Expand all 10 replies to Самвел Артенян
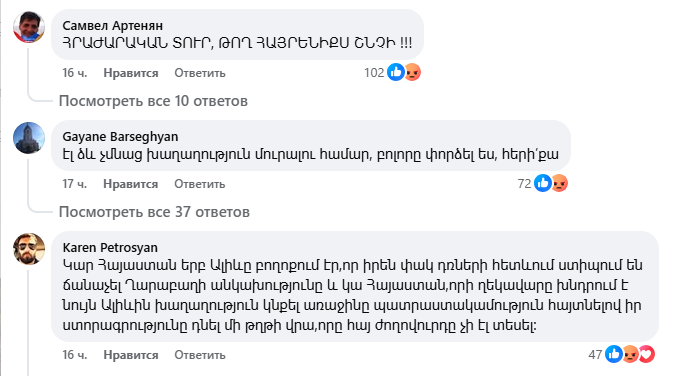The image size is (700, 376). (153, 101)
